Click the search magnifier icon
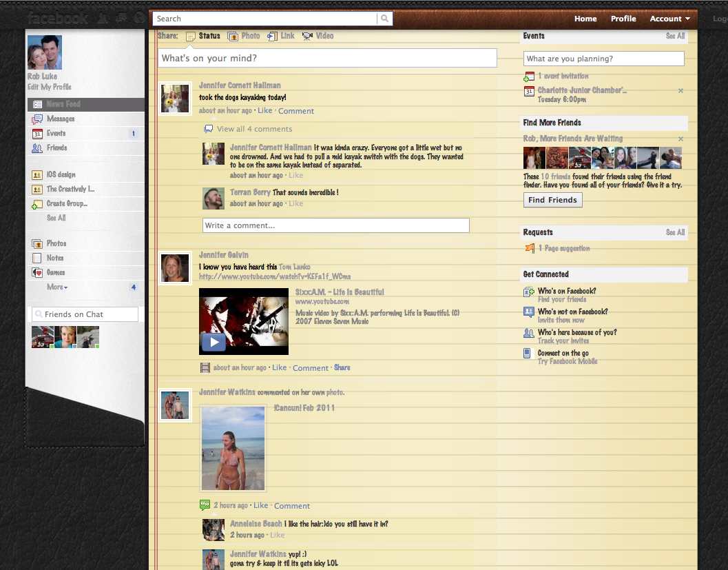Image resolution: width=728 pixels, height=570 pixels. tap(384, 19)
